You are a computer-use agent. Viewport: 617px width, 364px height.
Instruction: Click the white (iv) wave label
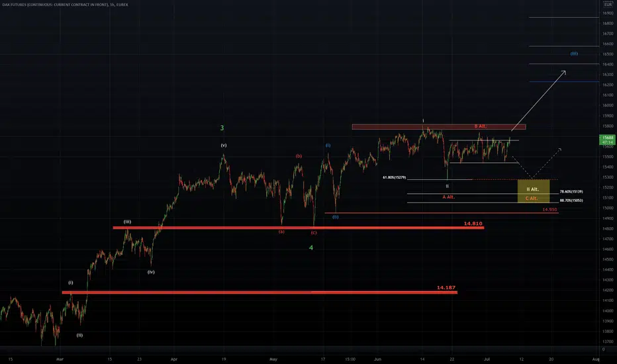[151, 272]
